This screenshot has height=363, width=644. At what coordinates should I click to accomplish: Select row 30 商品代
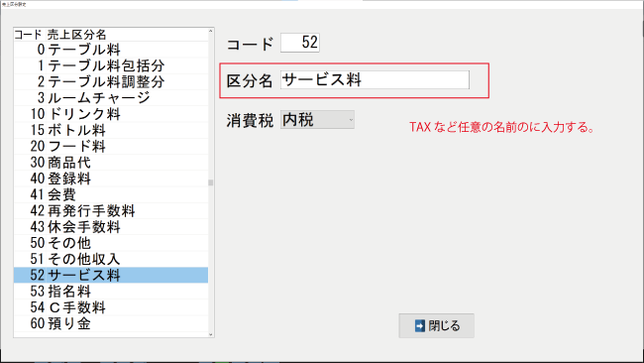click(x=111, y=162)
